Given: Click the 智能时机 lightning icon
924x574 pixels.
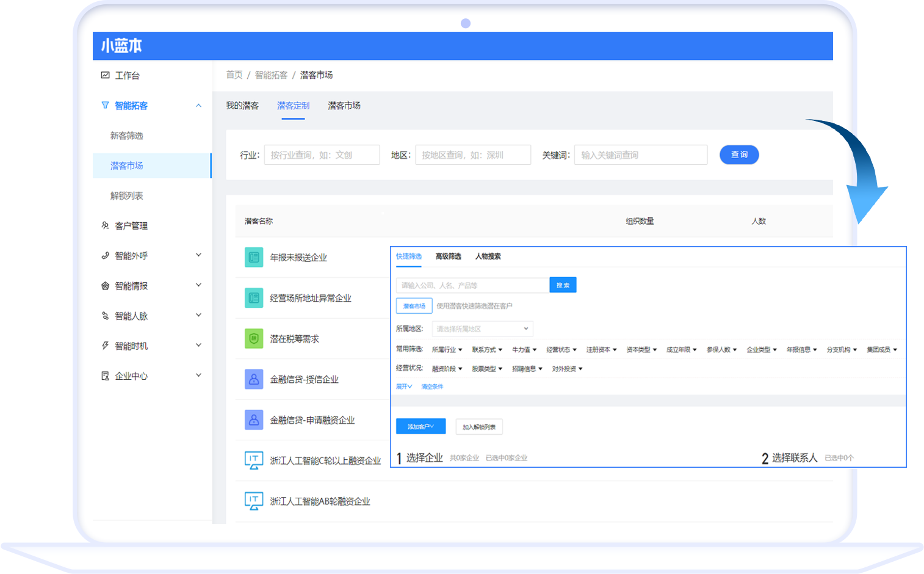Looking at the screenshot, I should [x=105, y=345].
